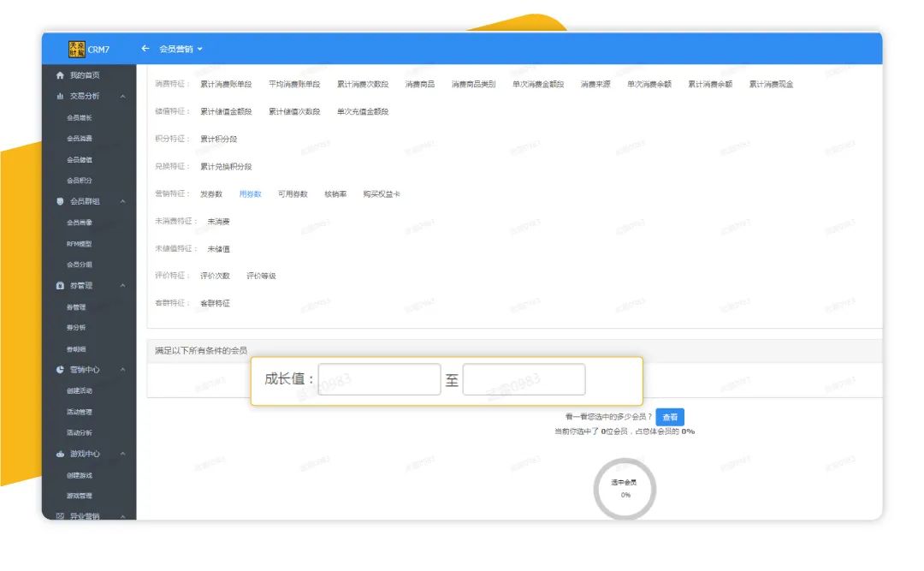Click the coupon icon beside 券管理 section

60,286
